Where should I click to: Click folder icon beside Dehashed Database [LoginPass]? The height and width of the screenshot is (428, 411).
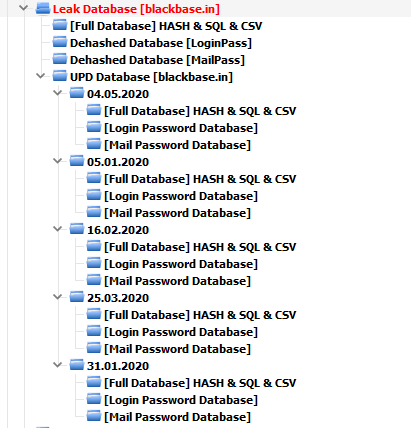coord(60,42)
